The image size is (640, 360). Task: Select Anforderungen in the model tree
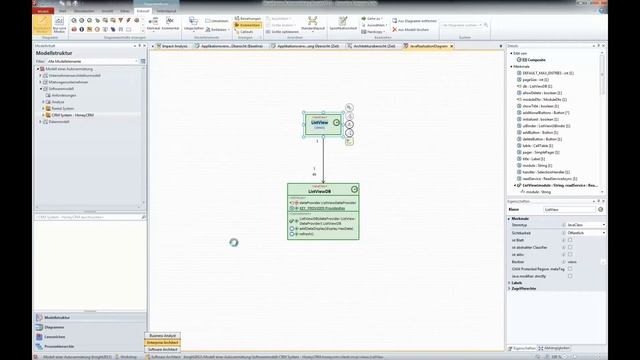(64, 96)
